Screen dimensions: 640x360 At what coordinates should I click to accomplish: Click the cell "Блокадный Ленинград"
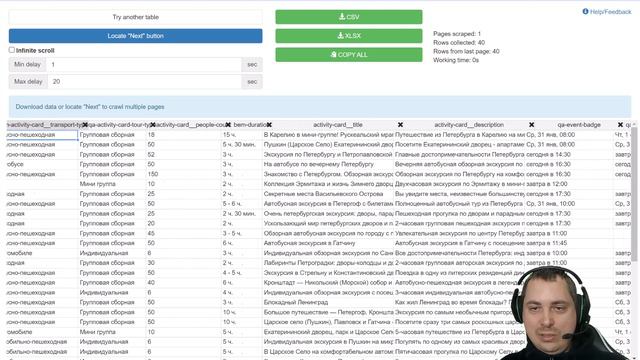click(328, 302)
